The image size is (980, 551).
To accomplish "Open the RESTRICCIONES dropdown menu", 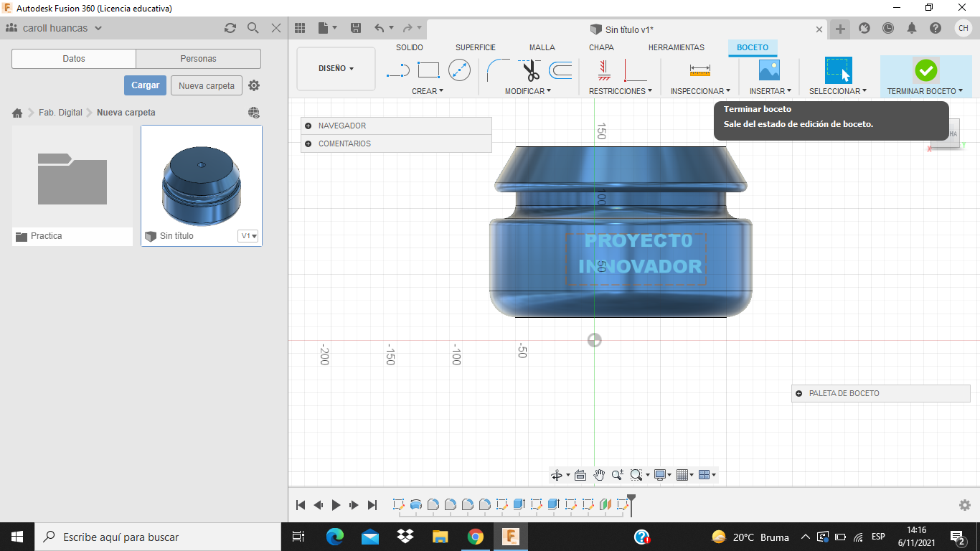I will (x=621, y=91).
